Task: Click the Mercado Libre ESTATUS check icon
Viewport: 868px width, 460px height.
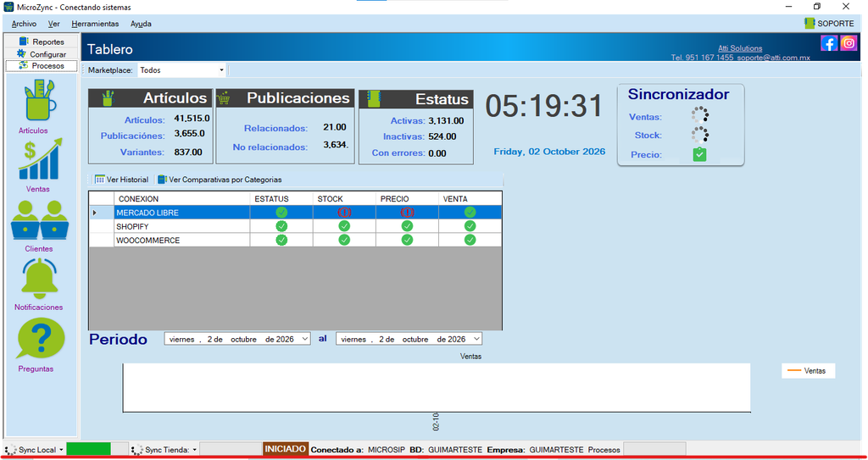Action: pyautogui.click(x=281, y=212)
